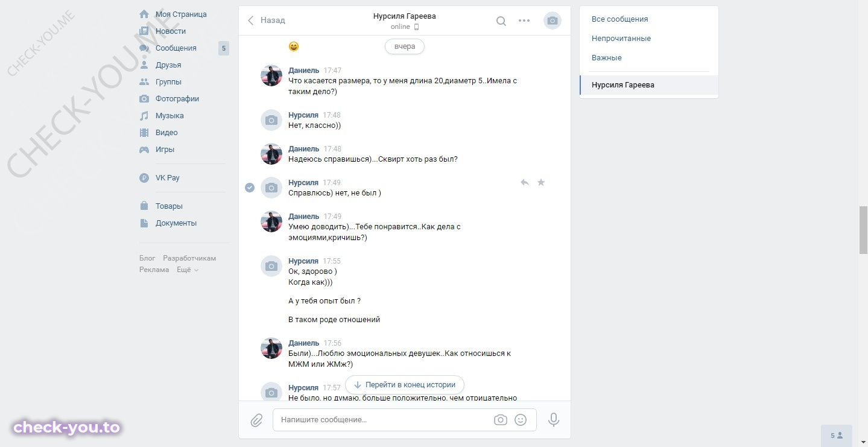The height and width of the screenshot is (447, 868).
Task: Open the Новости menu item
Action: pos(171,31)
